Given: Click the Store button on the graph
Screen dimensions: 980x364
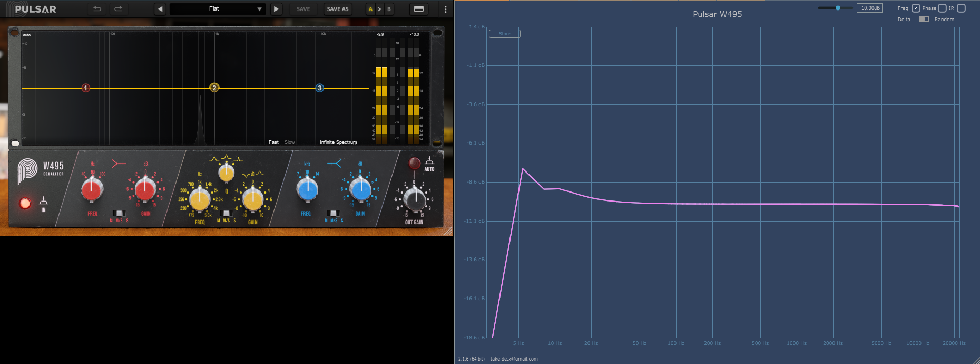Looking at the screenshot, I should (504, 34).
